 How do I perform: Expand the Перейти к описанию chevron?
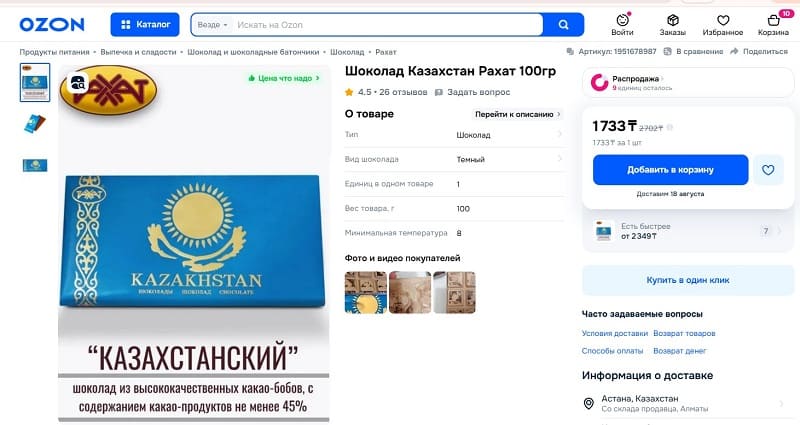(x=559, y=114)
